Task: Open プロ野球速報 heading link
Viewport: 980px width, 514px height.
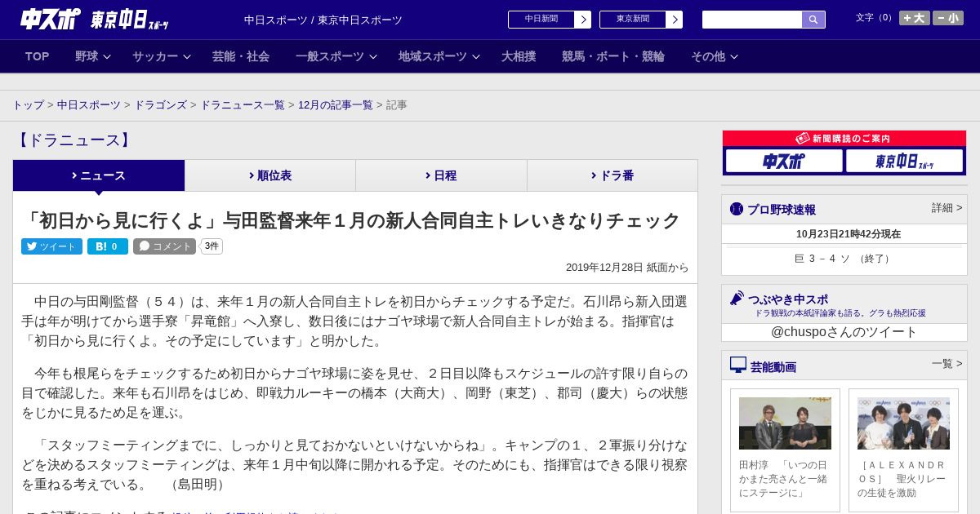Action: click(x=782, y=210)
